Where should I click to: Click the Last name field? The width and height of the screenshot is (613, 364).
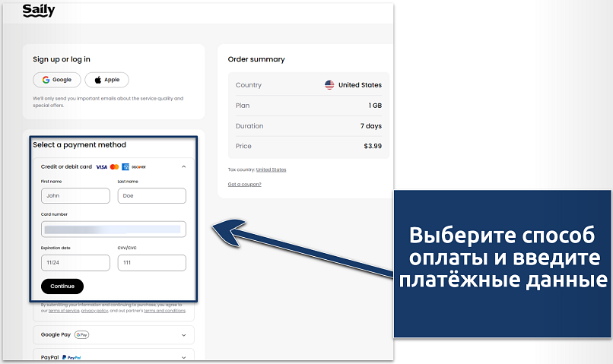151,196
